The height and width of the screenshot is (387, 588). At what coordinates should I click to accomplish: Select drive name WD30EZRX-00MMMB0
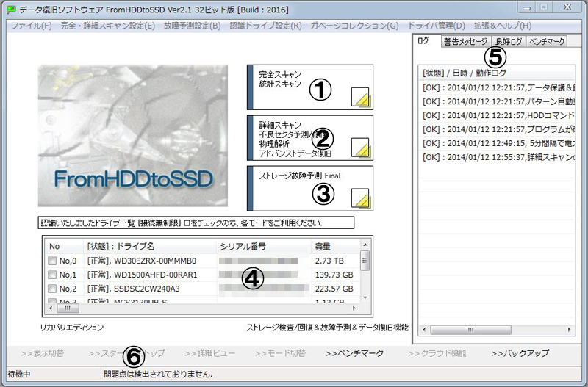(x=155, y=261)
